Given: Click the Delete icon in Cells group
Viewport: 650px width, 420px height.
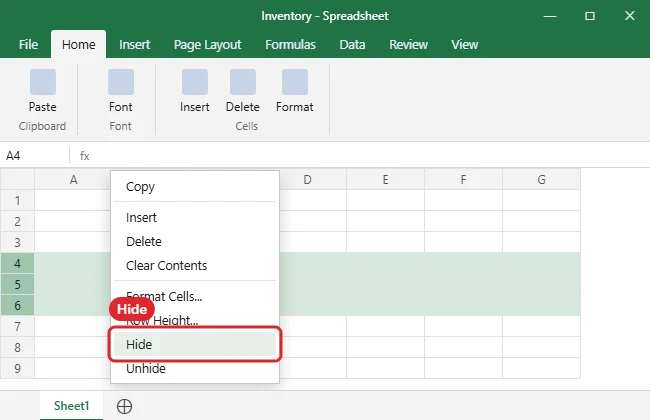Looking at the screenshot, I should [243, 82].
